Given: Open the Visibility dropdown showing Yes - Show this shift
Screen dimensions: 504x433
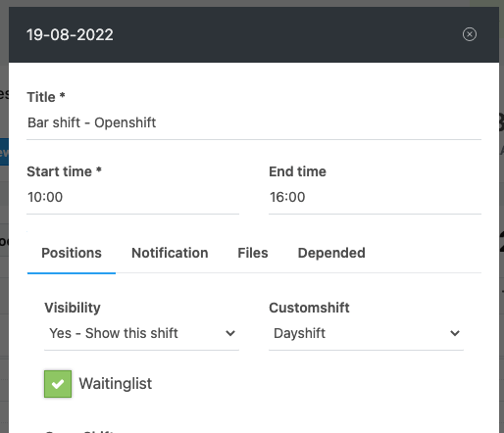Looking at the screenshot, I should pyautogui.click(x=141, y=333).
